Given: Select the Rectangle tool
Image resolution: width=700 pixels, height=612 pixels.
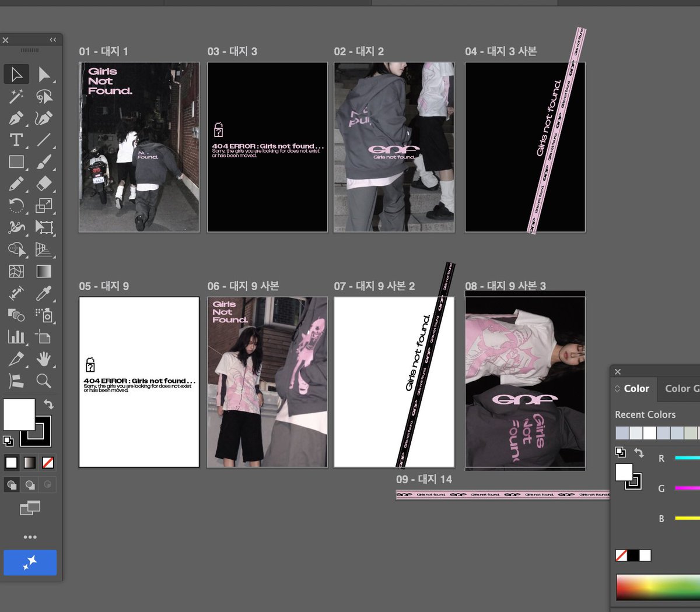Looking at the screenshot, I should click(16, 161).
